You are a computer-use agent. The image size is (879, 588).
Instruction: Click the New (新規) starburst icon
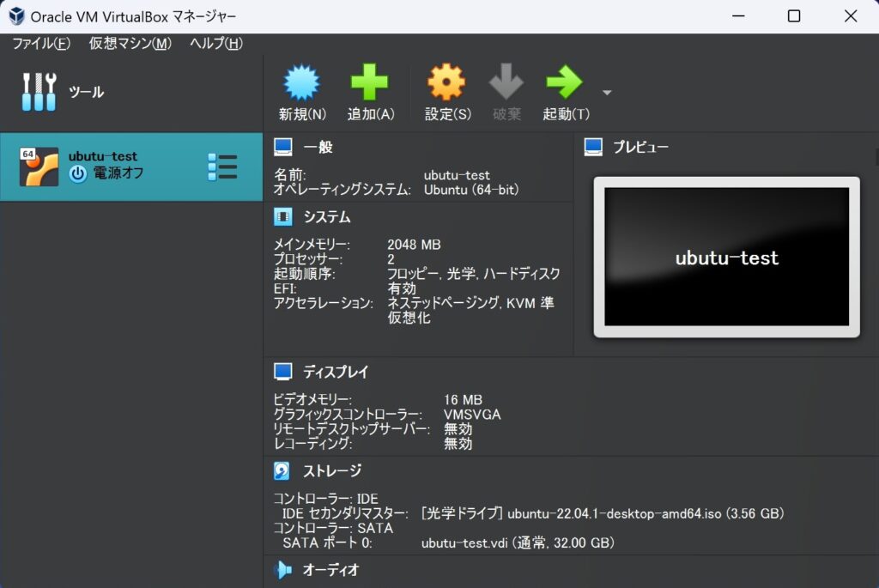pyautogui.click(x=301, y=84)
